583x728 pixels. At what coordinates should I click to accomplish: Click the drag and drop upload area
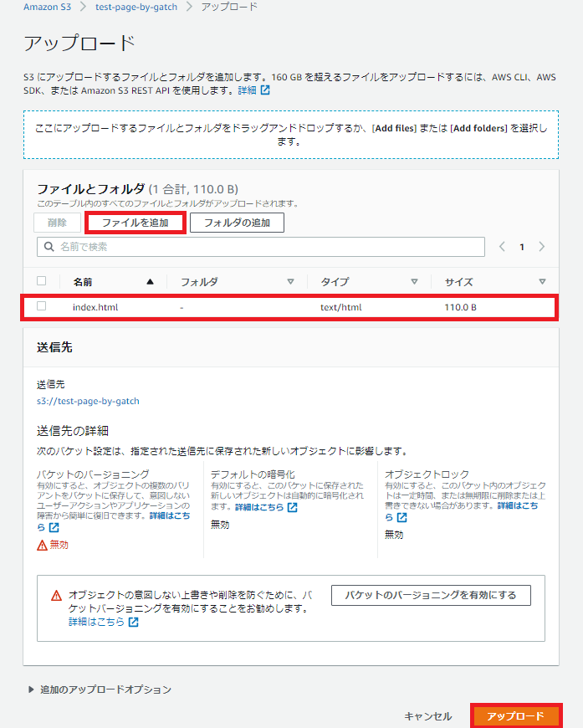[291, 135]
